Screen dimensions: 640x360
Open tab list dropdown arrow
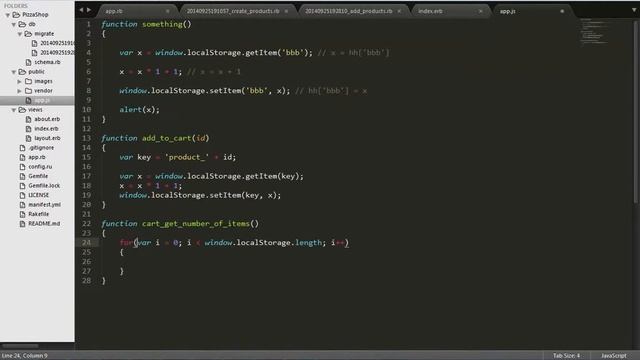pyautogui.click(x=634, y=10)
